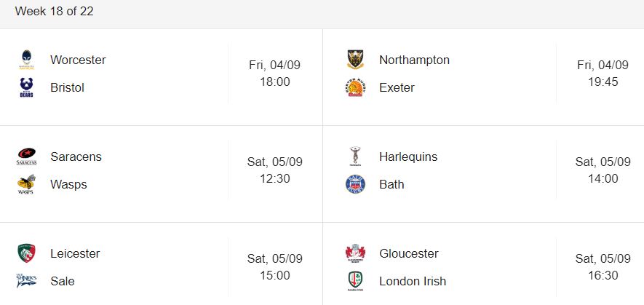Select the Harlequins team name
Viewport: 644px width, 305px height.
[408, 157]
